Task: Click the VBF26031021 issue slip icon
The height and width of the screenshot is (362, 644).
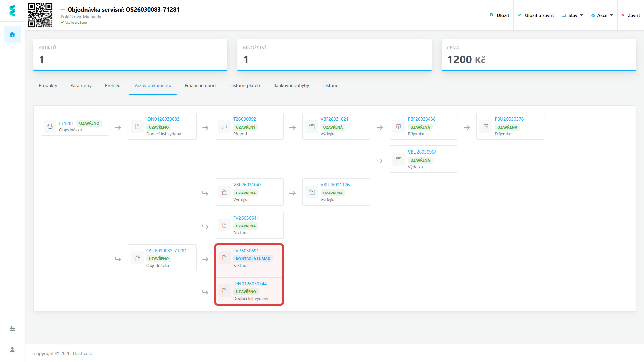Action: pyautogui.click(x=312, y=126)
